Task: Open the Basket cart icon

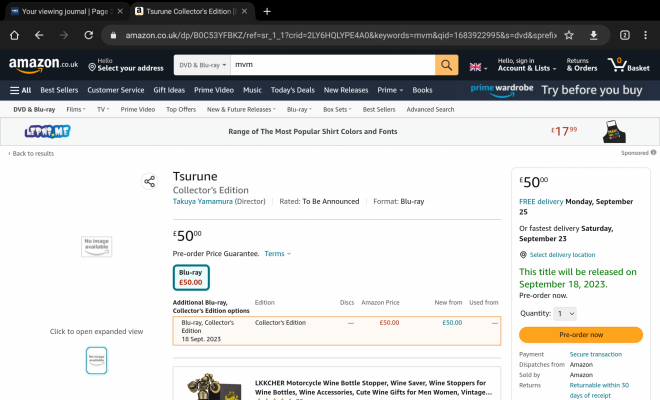Action: tap(628, 65)
